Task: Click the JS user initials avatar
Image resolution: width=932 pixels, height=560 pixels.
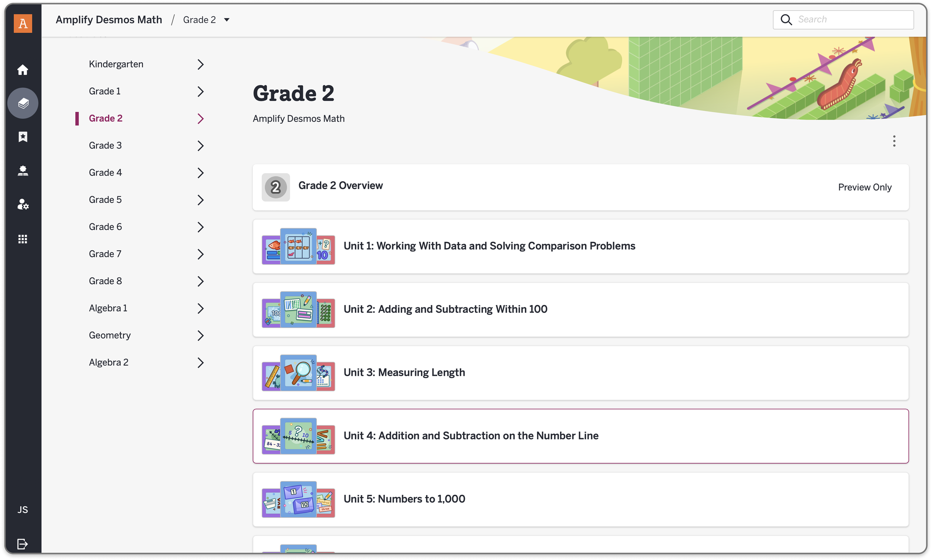Action: pyautogui.click(x=23, y=509)
